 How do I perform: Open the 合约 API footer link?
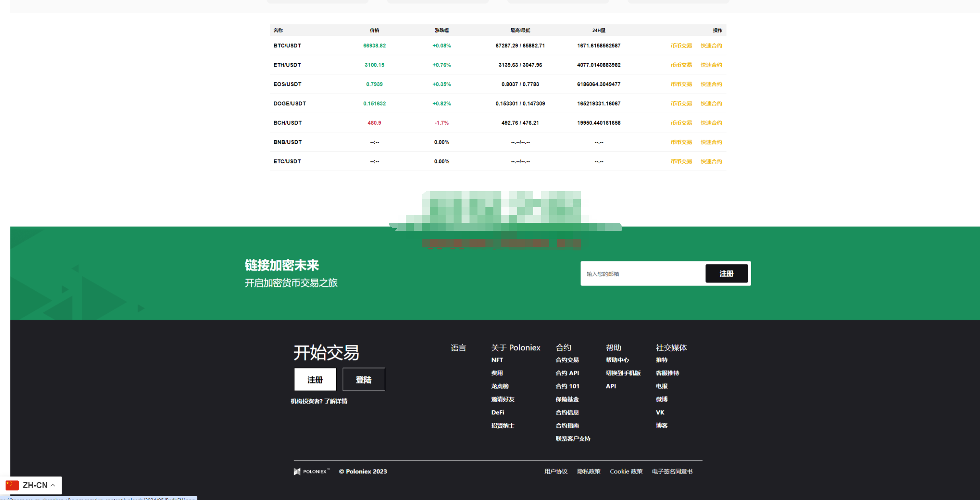tap(567, 373)
